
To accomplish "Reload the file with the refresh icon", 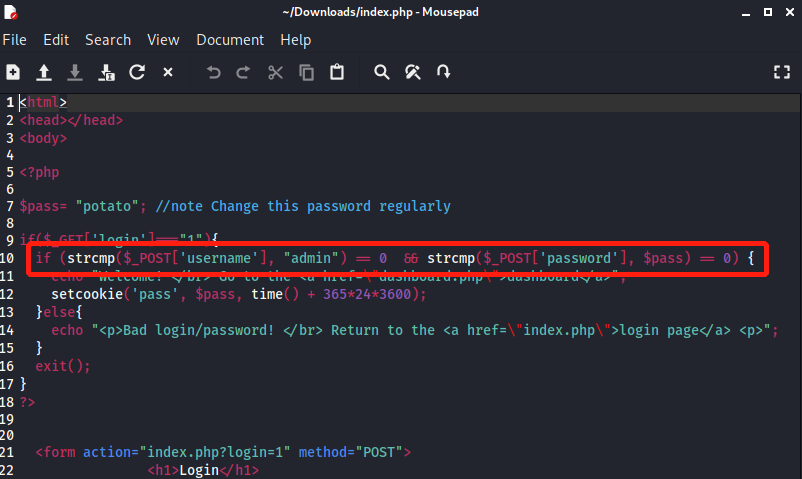I will pyautogui.click(x=137, y=72).
